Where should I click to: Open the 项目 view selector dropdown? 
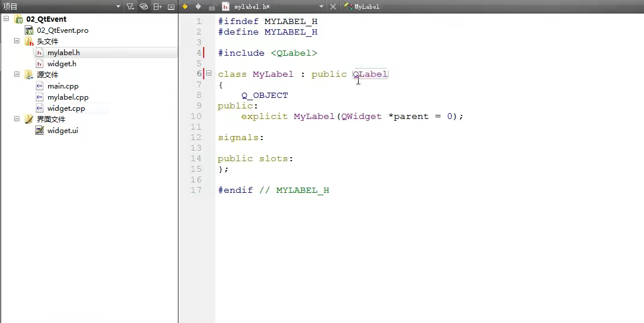point(118,6)
